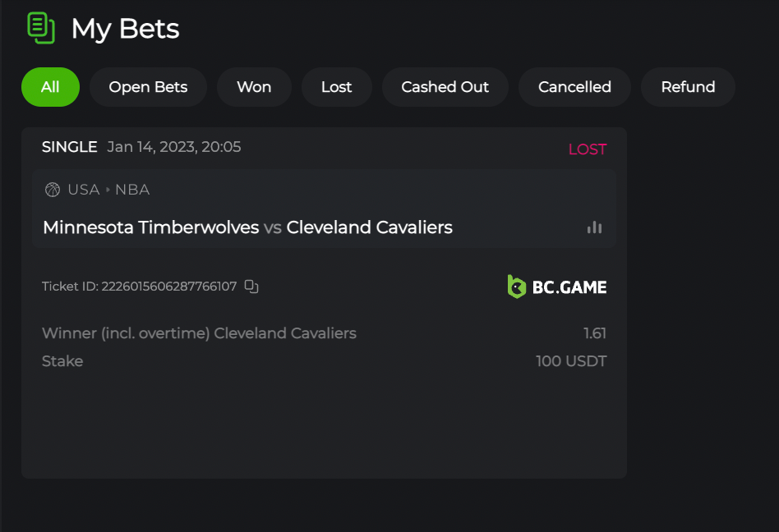Open the Cancelled bets filter

click(574, 87)
